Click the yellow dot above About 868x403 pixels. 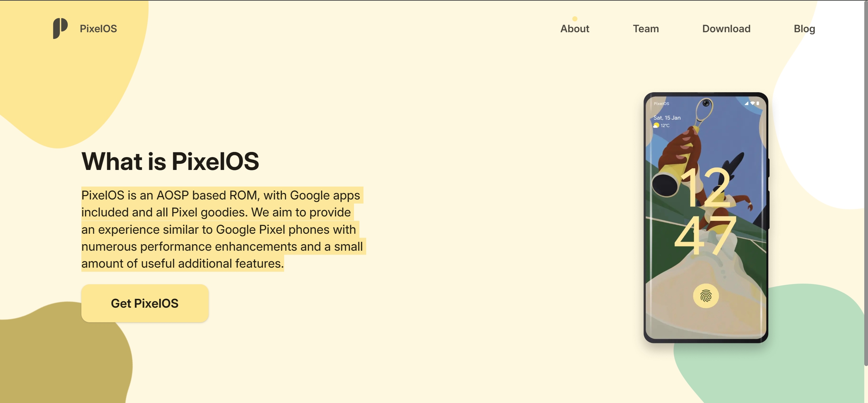575,19
